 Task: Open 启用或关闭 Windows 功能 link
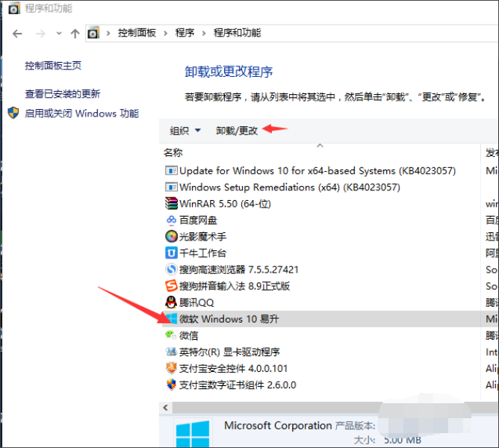(81, 113)
